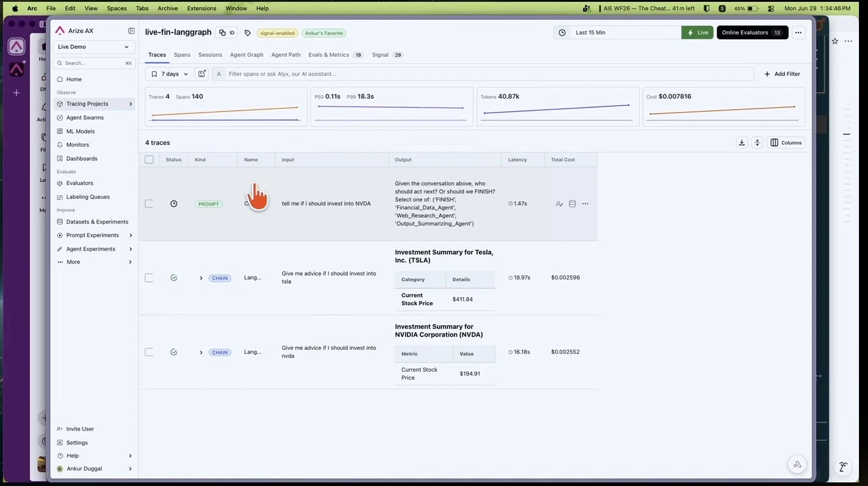This screenshot has width=868, height=486.
Task: Click the tag icon beside project name
Action: tap(248, 33)
